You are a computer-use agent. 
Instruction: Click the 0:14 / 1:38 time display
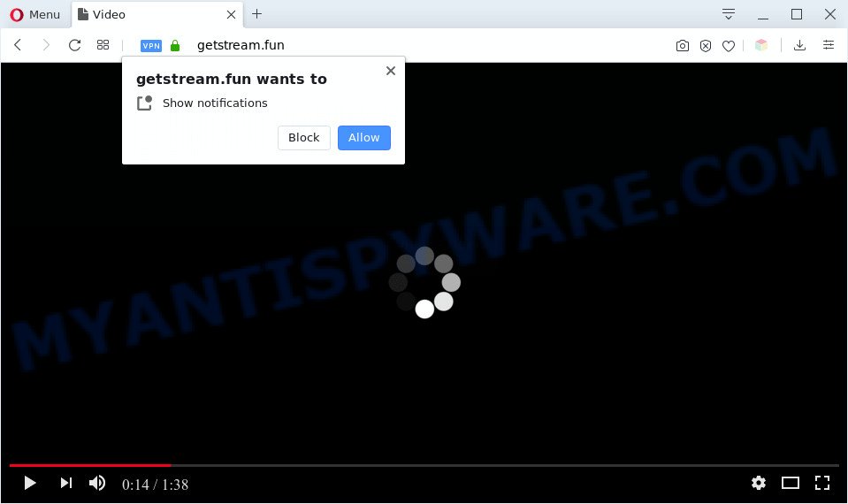point(156,485)
